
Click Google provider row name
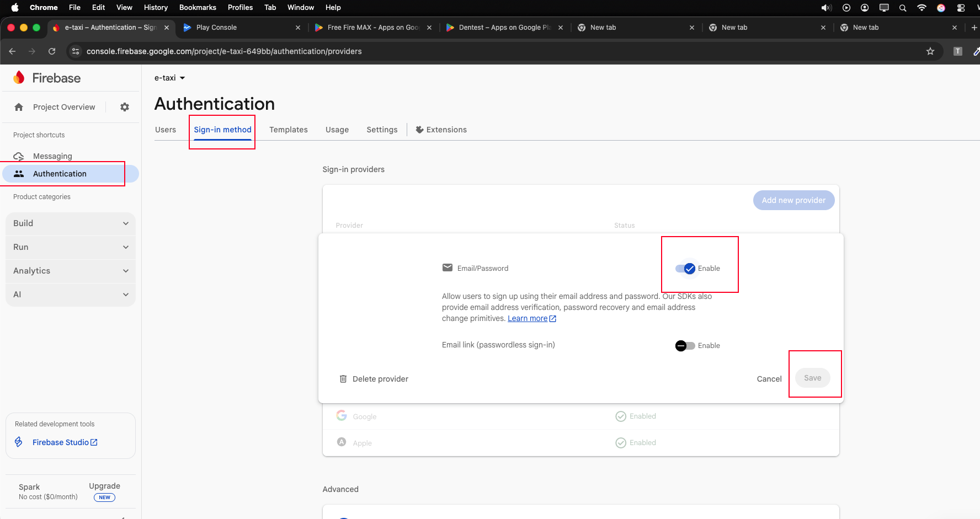(x=365, y=416)
